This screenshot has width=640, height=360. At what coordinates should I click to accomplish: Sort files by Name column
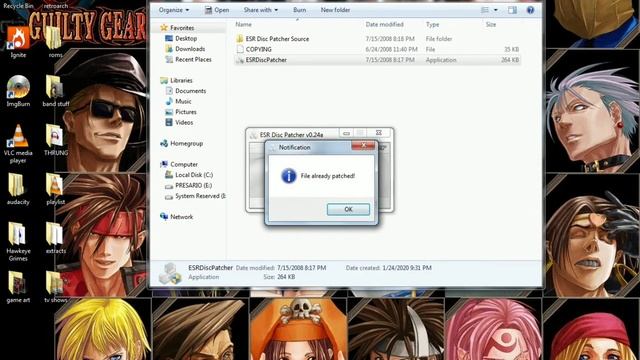(x=244, y=24)
